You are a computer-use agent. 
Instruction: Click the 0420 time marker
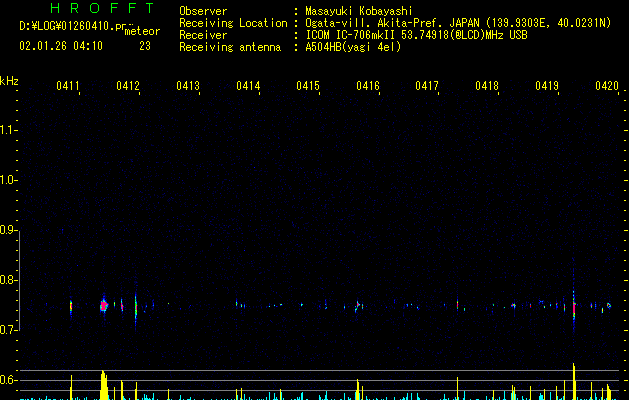point(607,85)
